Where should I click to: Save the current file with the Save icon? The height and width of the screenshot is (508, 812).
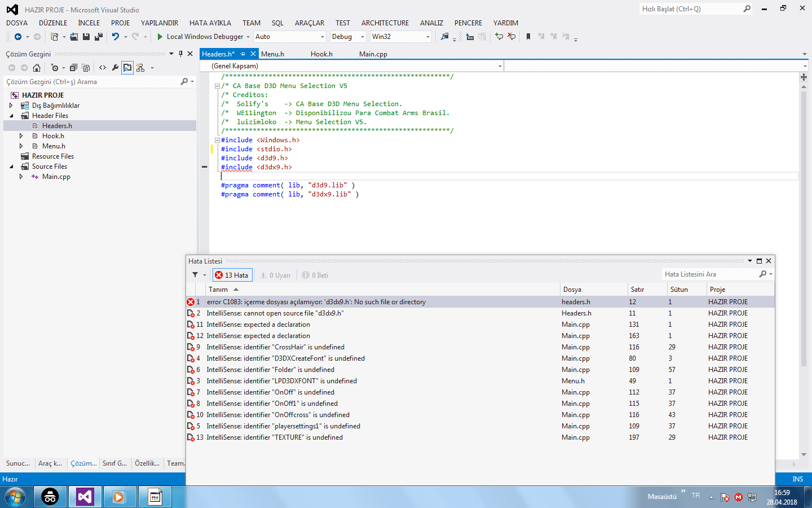(86, 37)
